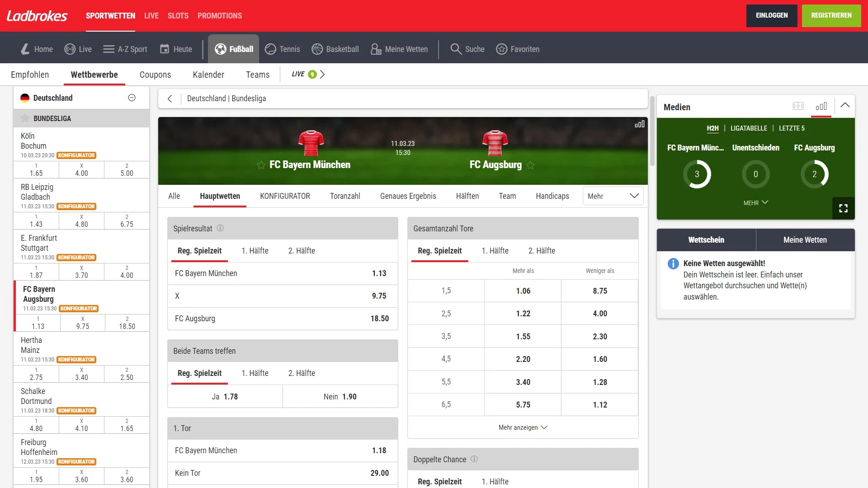Pick Weniger als 3,5 at 2.30

[600, 337]
